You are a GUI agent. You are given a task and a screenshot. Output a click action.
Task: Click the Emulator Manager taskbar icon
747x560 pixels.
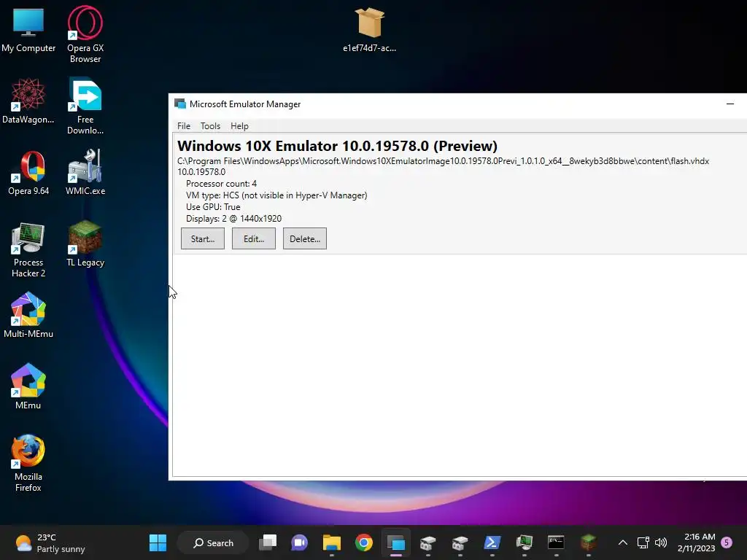tap(396, 542)
